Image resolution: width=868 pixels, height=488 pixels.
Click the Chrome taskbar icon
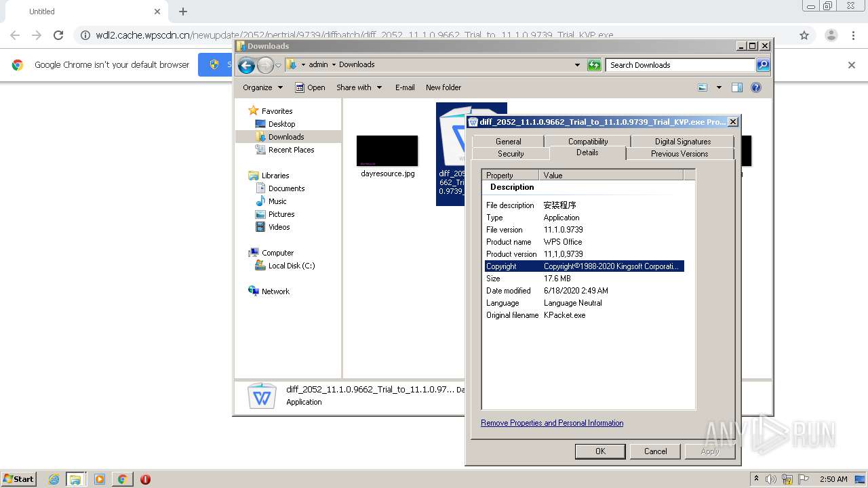pos(122,479)
